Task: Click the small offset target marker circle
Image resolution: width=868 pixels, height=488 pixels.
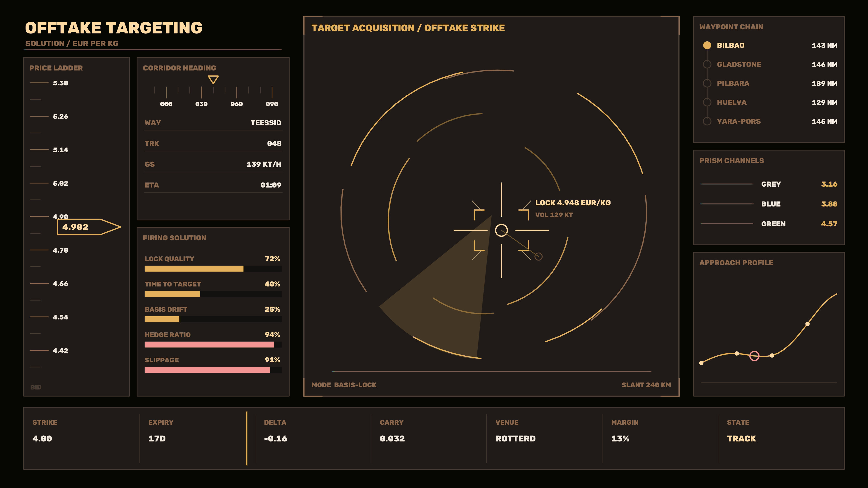Action: [x=538, y=257]
